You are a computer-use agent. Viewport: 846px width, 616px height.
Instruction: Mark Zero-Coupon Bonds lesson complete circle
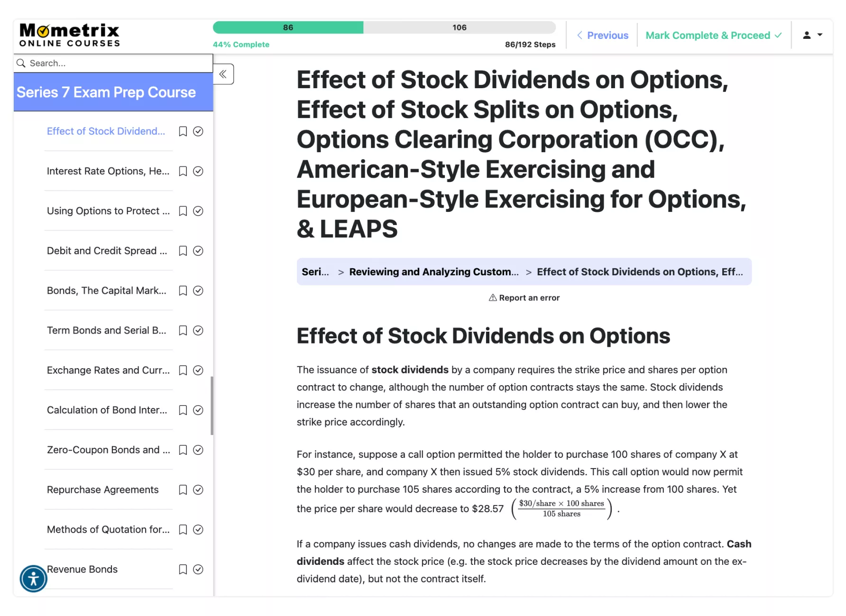coord(198,450)
